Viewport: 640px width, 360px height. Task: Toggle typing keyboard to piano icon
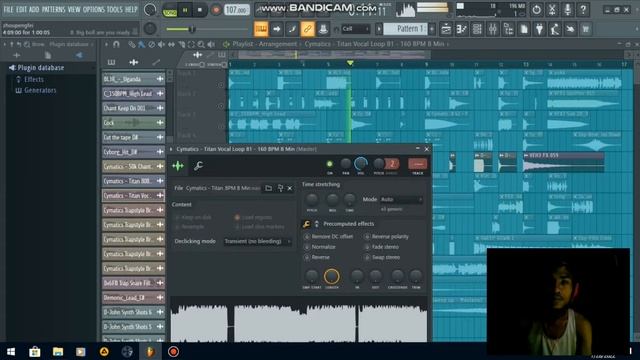(x=261, y=29)
